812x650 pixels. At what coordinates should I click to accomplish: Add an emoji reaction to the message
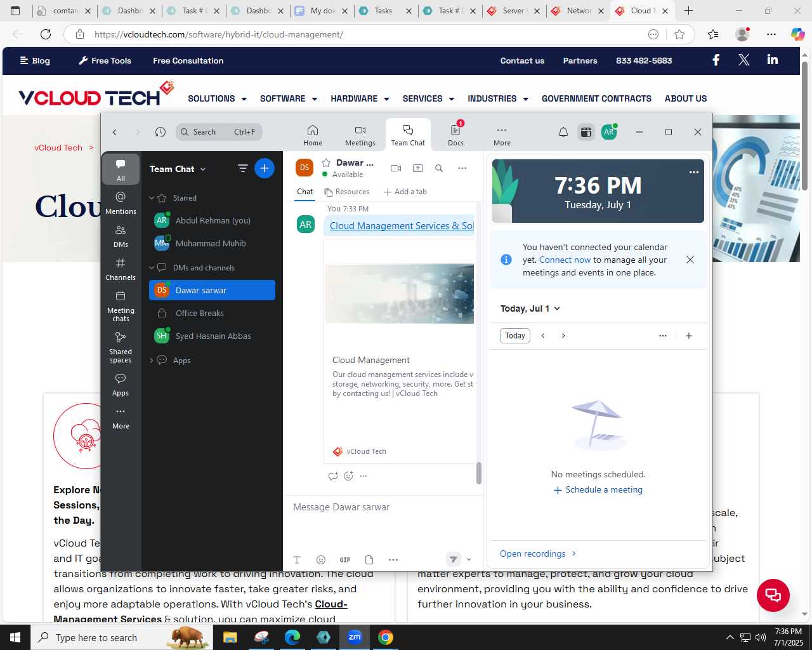(x=348, y=476)
